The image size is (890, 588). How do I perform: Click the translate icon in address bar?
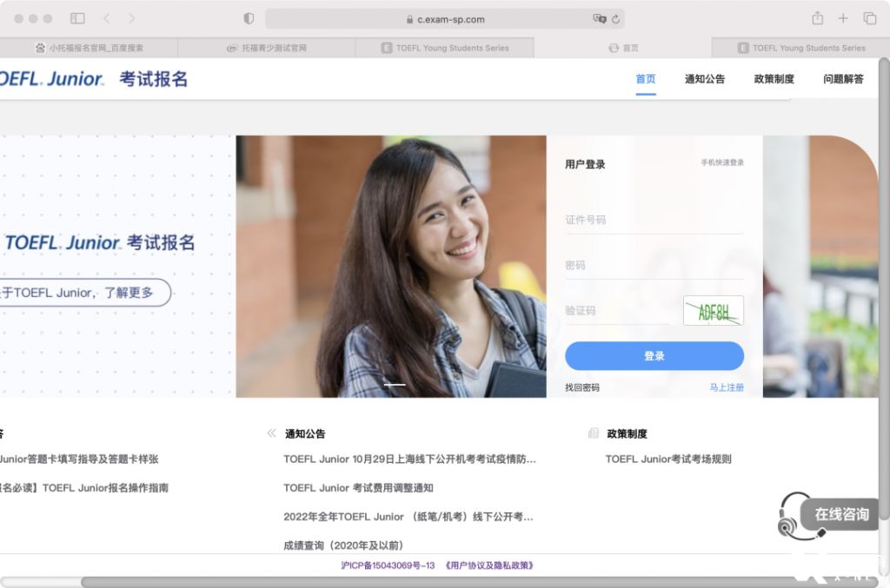[x=599, y=19]
